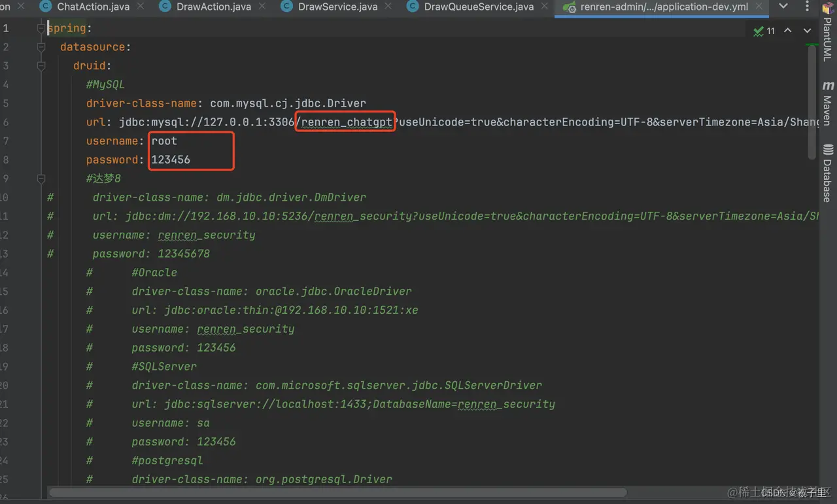Close the DrawAction.java tab
The image size is (837, 504).
263,7
